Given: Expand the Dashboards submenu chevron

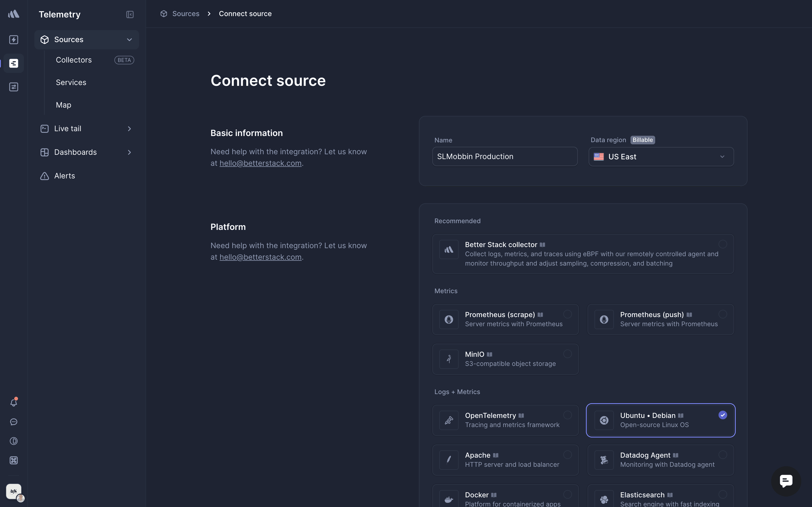Looking at the screenshot, I should coord(129,152).
